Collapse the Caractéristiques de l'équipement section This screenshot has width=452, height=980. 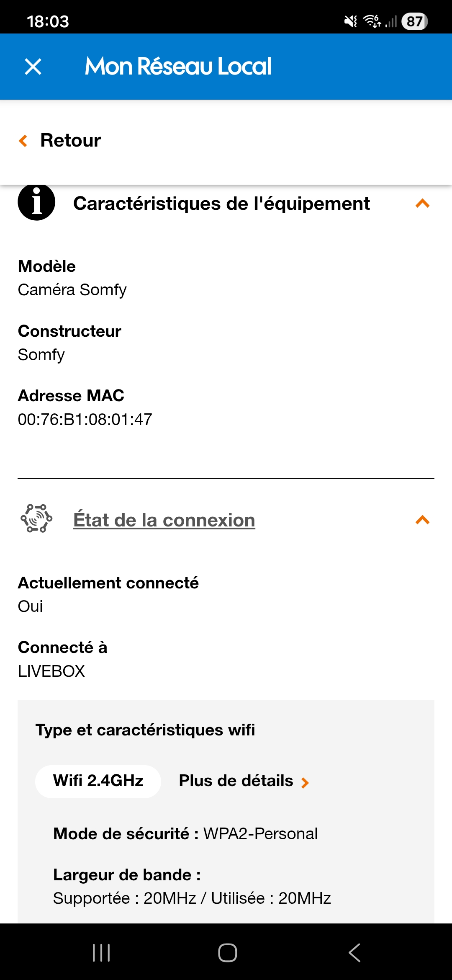pyautogui.click(x=422, y=204)
